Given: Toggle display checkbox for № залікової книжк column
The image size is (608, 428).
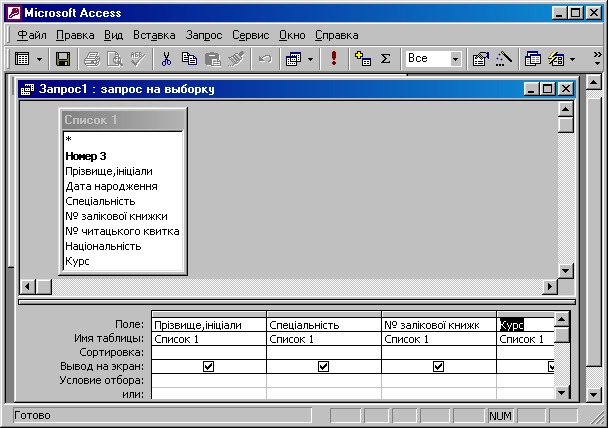Looking at the screenshot, I should coord(438,366).
